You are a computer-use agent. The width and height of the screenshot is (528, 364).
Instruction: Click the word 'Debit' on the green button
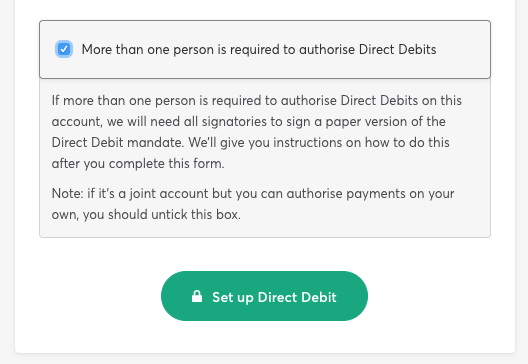click(319, 297)
